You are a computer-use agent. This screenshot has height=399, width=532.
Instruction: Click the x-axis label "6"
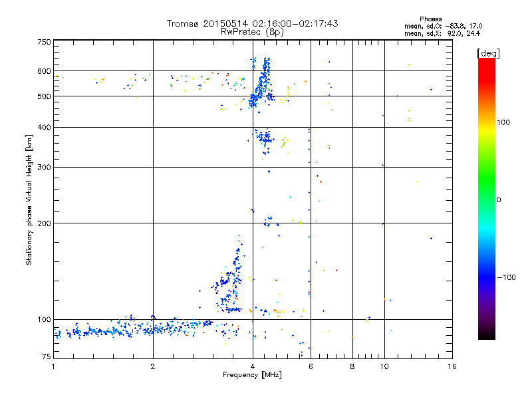point(311,366)
